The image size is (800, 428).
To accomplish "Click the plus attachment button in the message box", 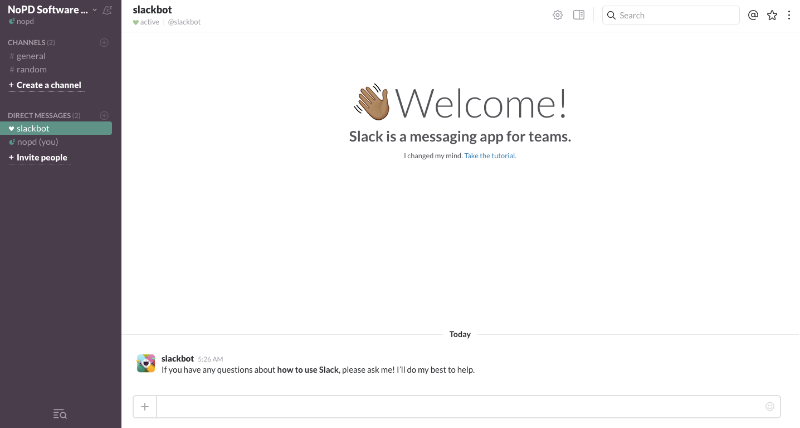I will [145, 407].
